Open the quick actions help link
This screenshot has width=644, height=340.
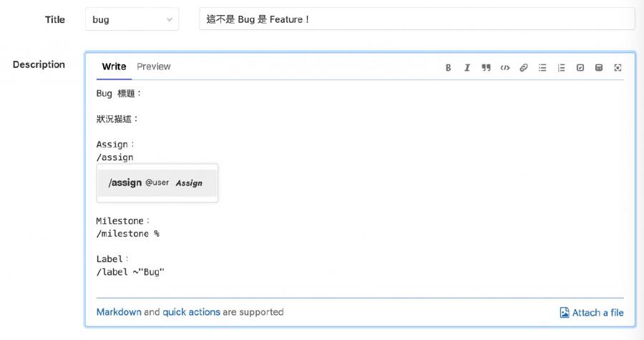[191, 312]
